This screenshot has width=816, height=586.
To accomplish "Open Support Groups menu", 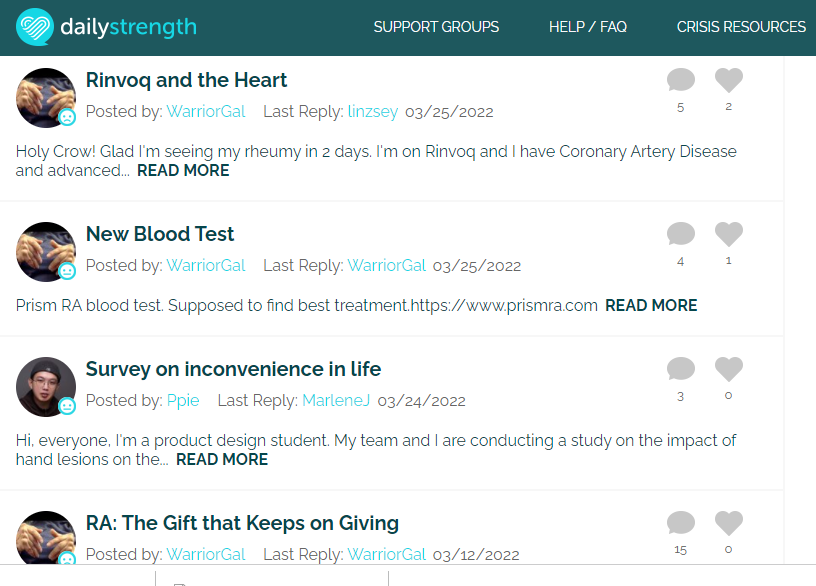I will click(436, 27).
